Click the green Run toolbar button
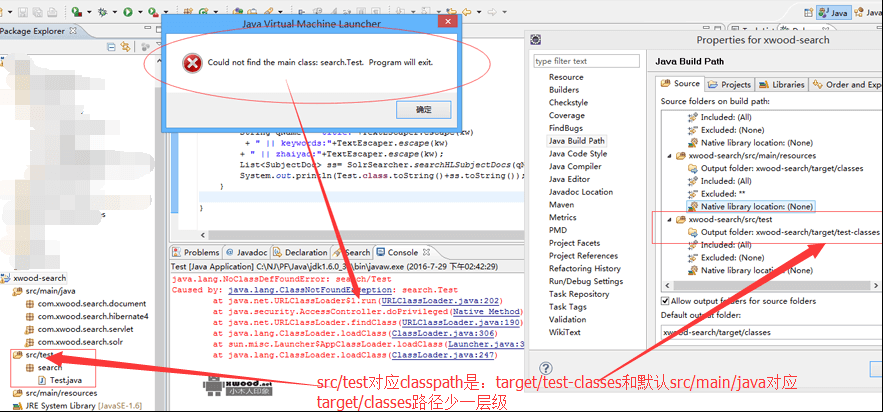The height and width of the screenshot is (412, 883). pyautogui.click(x=127, y=11)
